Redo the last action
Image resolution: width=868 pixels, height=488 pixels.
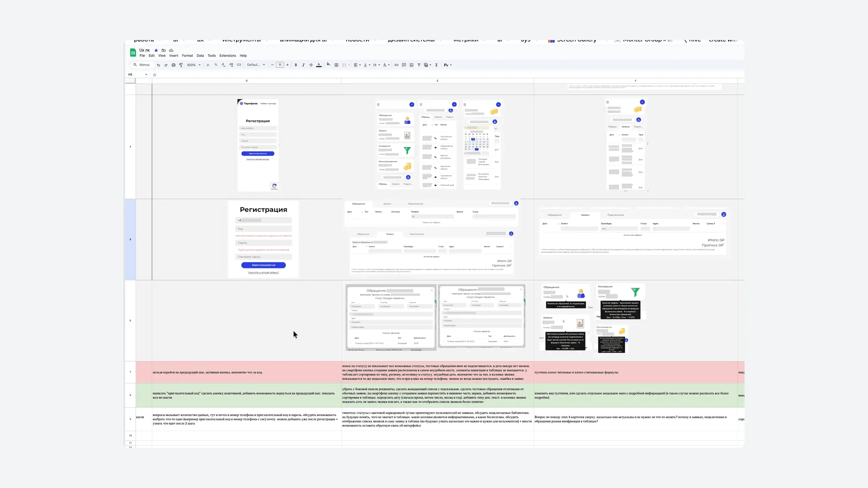166,65
